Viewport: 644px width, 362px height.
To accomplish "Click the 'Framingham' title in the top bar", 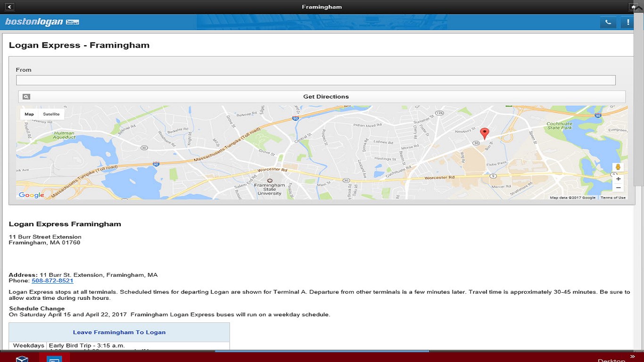I will click(322, 7).
